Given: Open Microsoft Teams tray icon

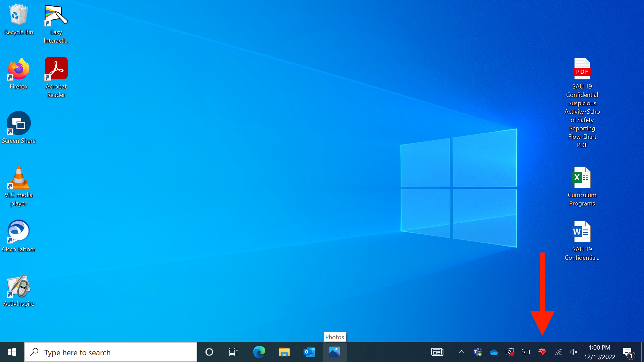Looking at the screenshot, I should (478, 352).
